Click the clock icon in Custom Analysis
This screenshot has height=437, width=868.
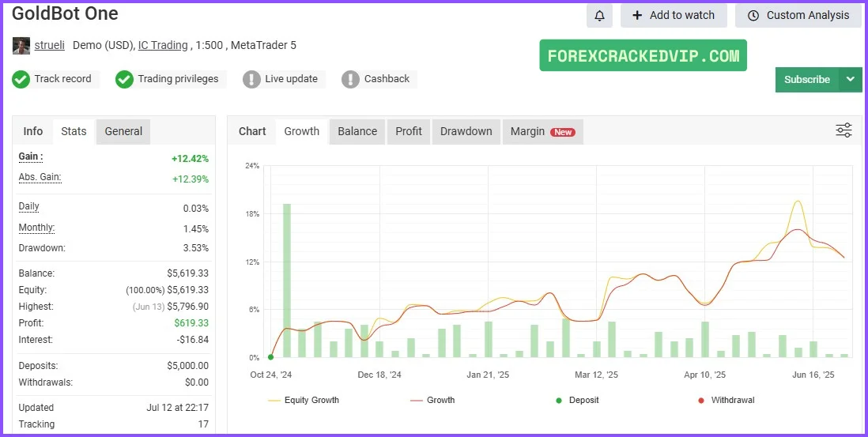coord(753,16)
